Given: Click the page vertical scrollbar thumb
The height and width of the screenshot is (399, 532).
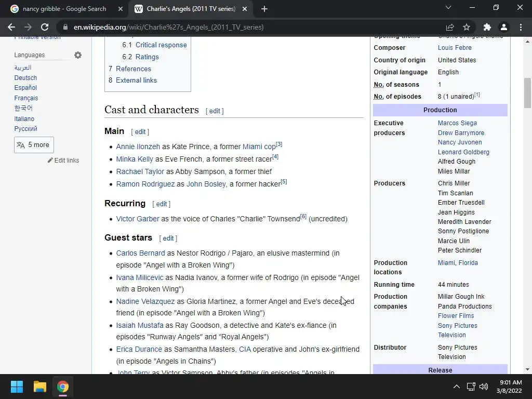Looking at the screenshot, I should [527, 93].
